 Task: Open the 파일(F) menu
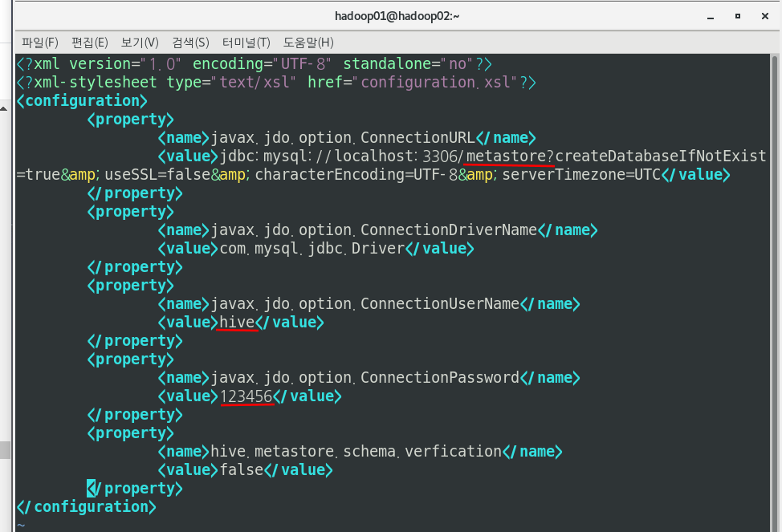point(40,43)
